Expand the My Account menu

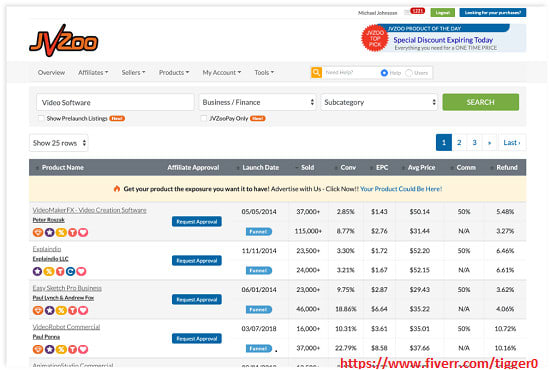222,73
